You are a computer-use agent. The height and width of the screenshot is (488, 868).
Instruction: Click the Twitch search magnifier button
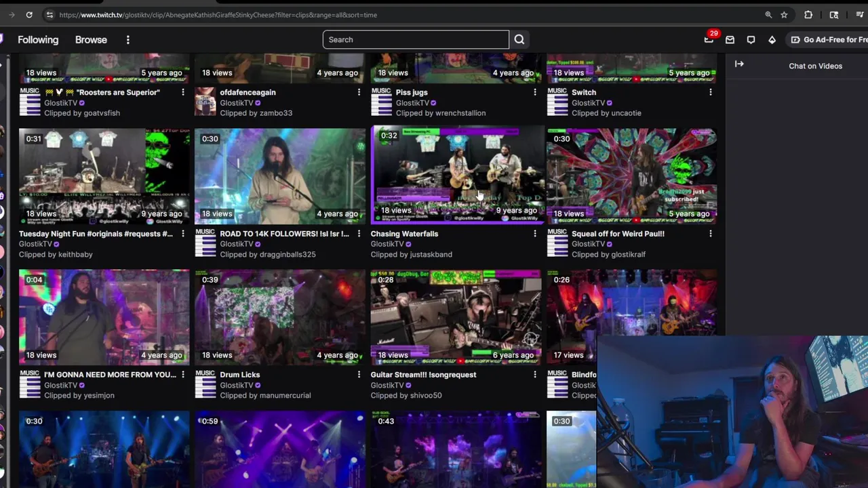click(519, 39)
